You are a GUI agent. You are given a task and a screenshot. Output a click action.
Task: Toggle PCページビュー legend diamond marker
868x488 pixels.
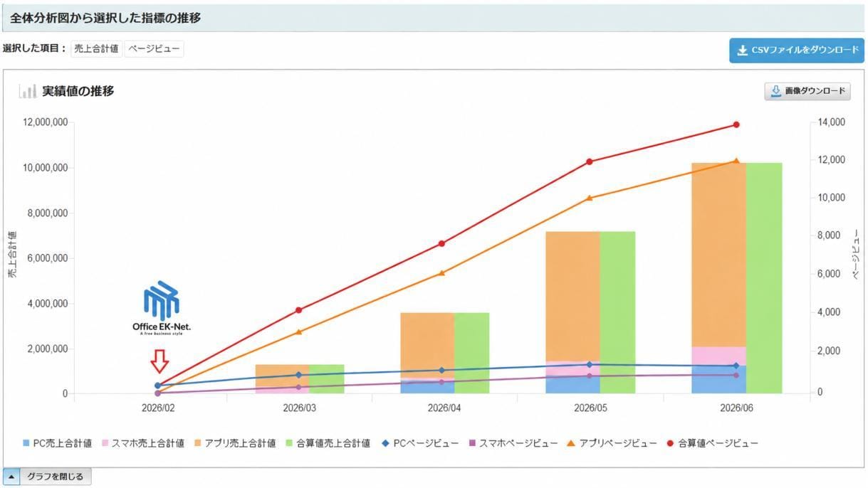point(385,443)
